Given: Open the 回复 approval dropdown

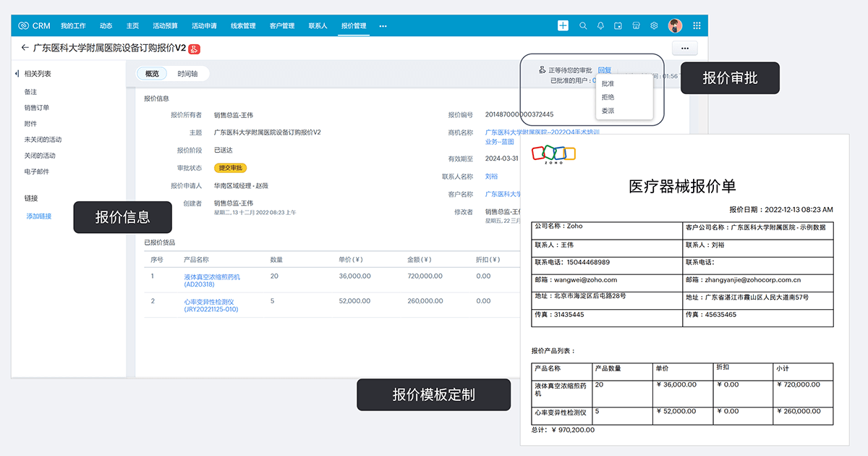Looking at the screenshot, I should 605,70.
